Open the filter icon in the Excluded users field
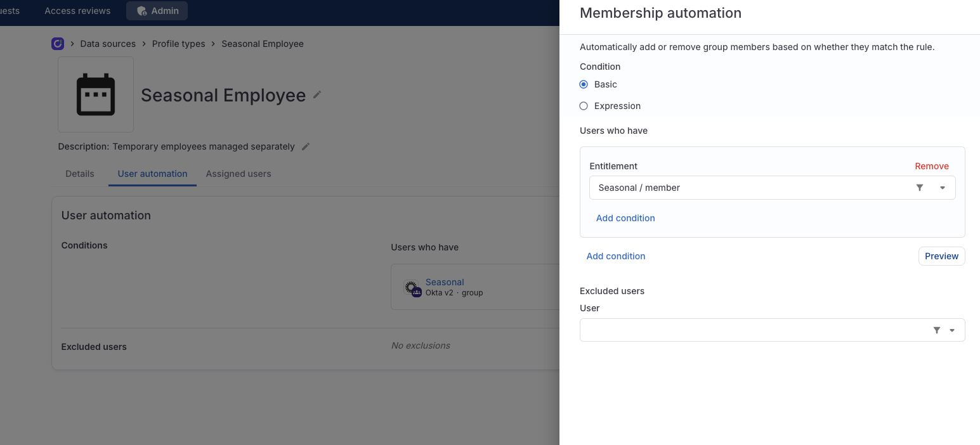Image resolution: width=980 pixels, height=445 pixels. click(x=936, y=330)
